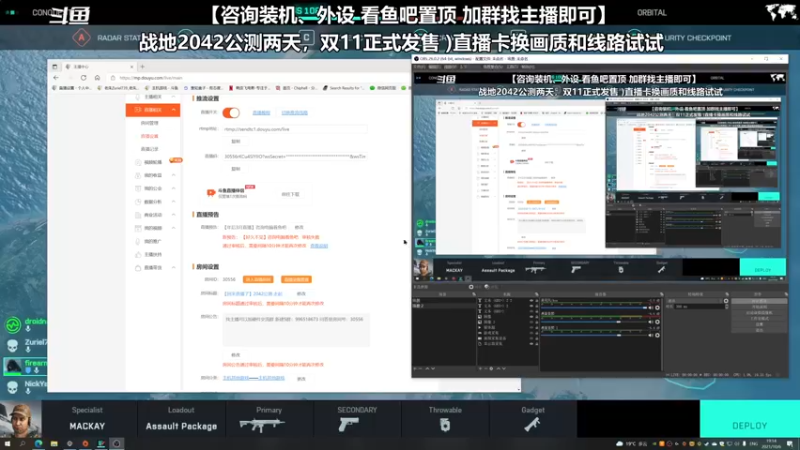The image size is (800, 450).
Task: Toggle eye visibility of 视频采集设备 source
Action: point(531,338)
